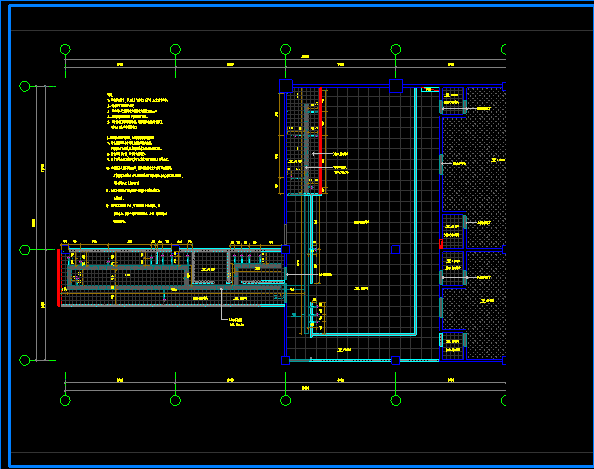Select the left vertical gray dimension line
This screenshot has width=594, height=469.
click(37, 224)
